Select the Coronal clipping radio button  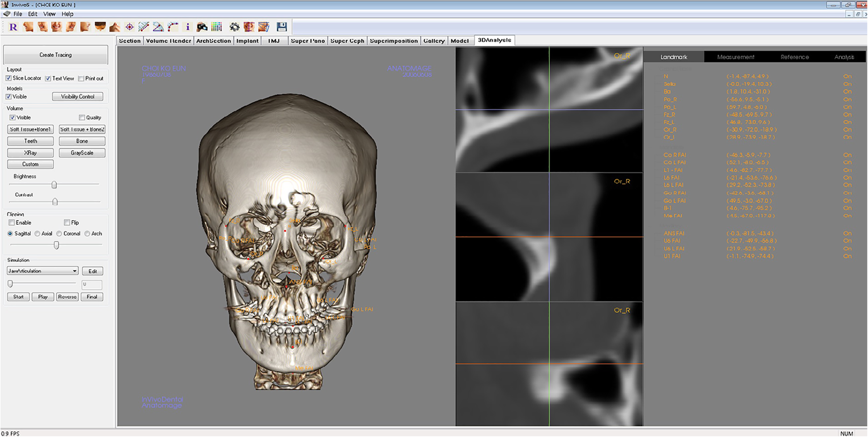pos(59,234)
